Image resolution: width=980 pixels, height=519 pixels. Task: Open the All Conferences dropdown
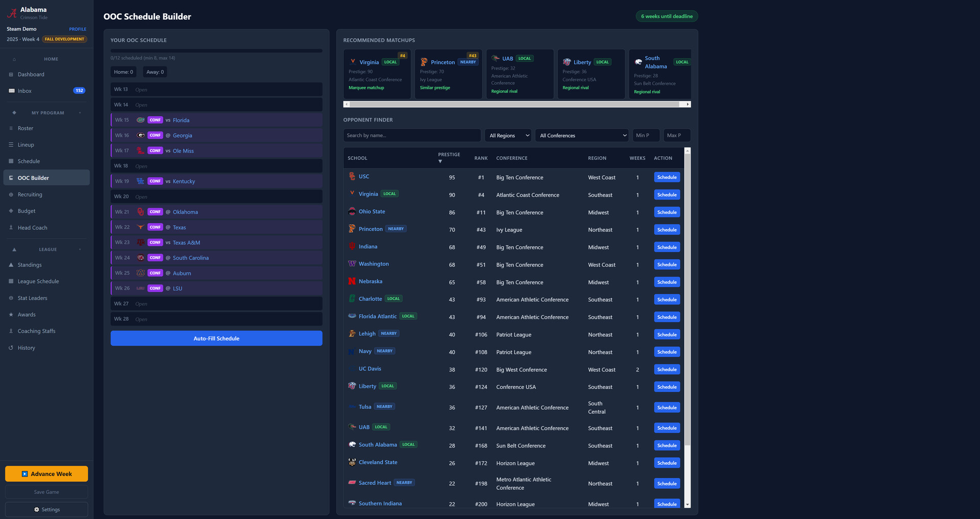tap(582, 135)
